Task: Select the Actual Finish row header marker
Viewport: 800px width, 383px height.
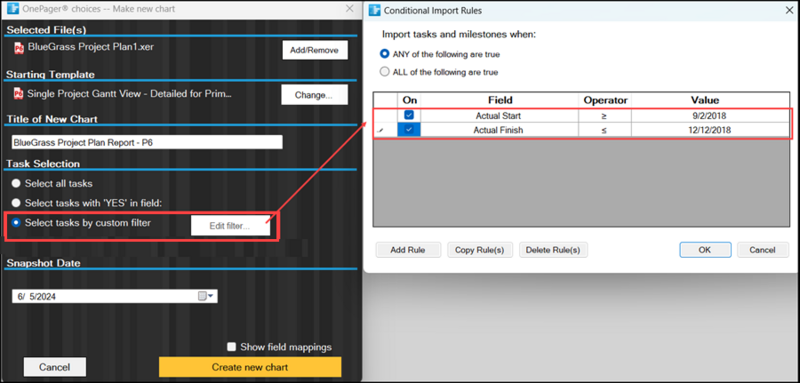Action: (x=385, y=130)
